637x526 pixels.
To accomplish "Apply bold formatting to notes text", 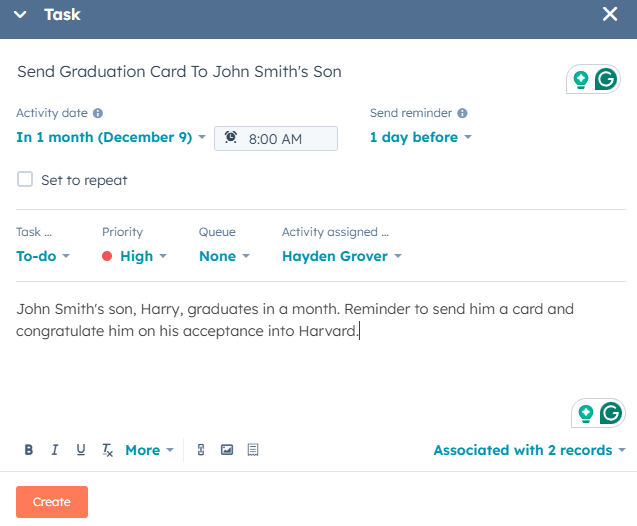I will (29, 450).
